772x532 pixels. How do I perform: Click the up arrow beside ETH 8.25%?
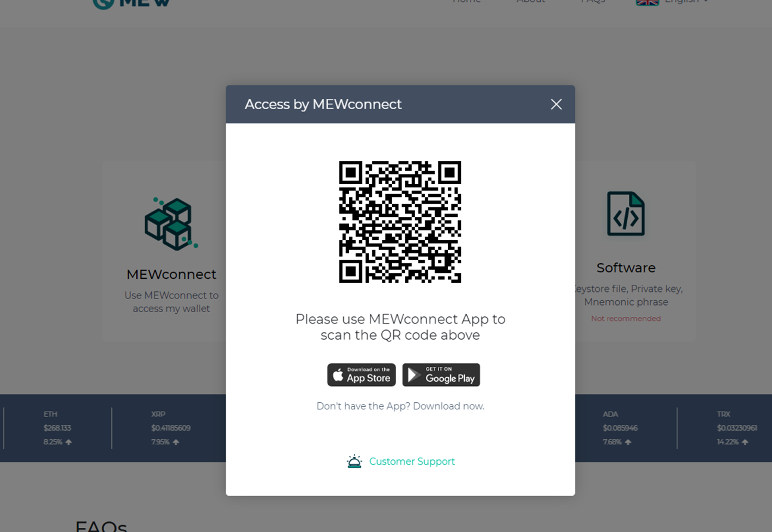tap(69, 442)
